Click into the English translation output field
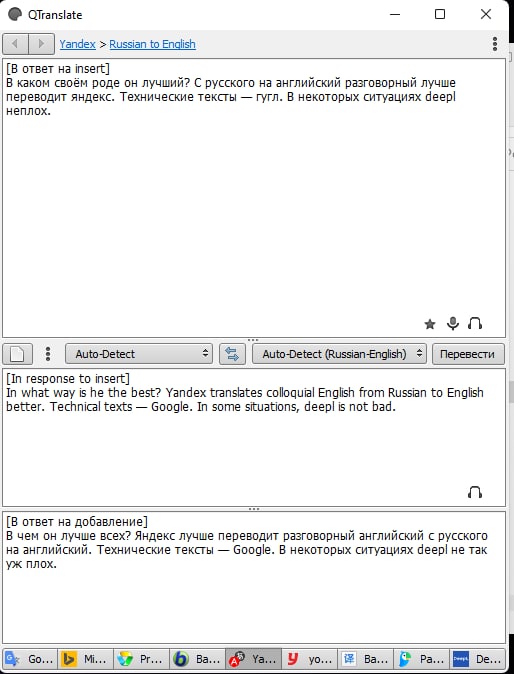This screenshot has width=514, height=674. [x=254, y=437]
